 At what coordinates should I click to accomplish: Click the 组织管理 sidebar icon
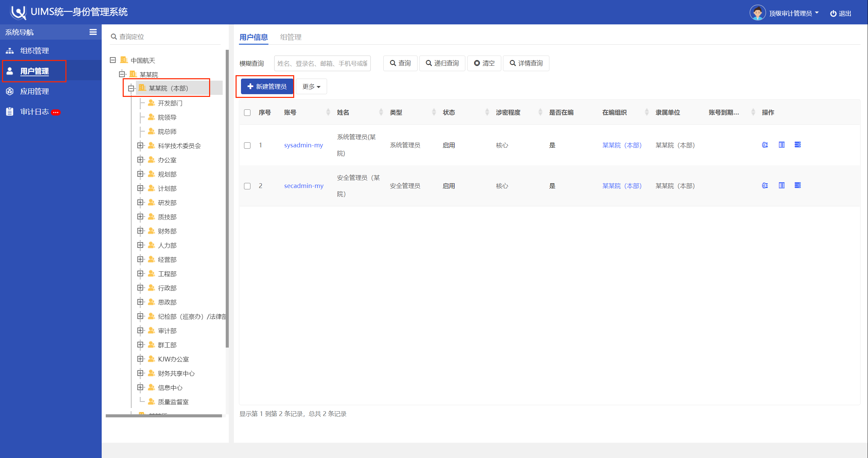point(10,51)
